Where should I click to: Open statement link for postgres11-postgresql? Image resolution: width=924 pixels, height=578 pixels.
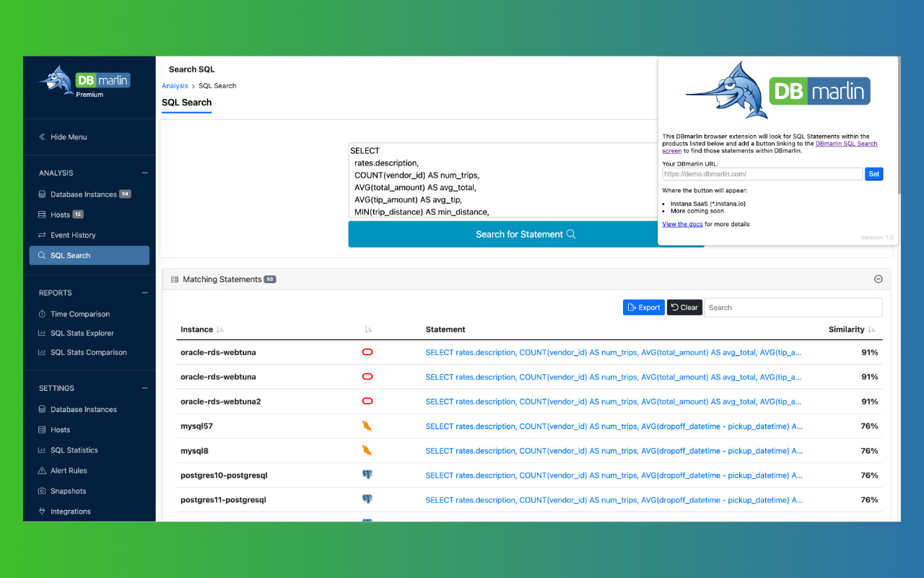pyautogui.click(x=614, y=500)
